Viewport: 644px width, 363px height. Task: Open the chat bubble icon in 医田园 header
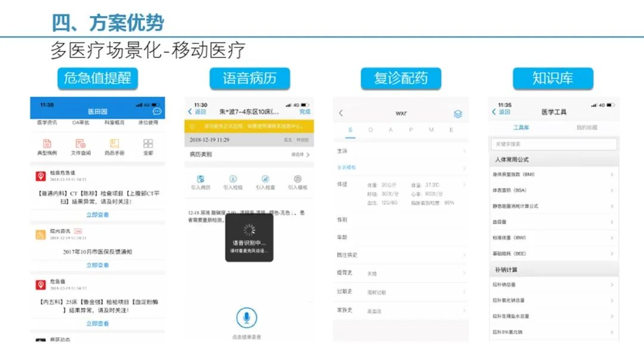157,112
